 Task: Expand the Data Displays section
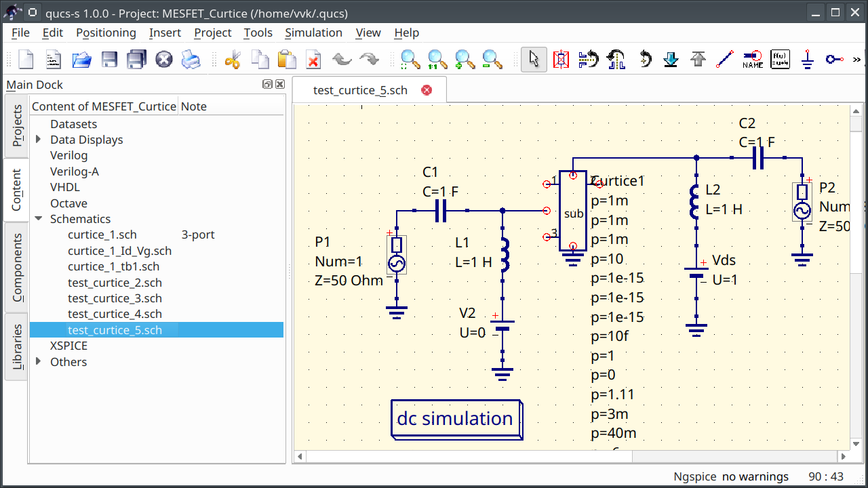coord(39,140)
